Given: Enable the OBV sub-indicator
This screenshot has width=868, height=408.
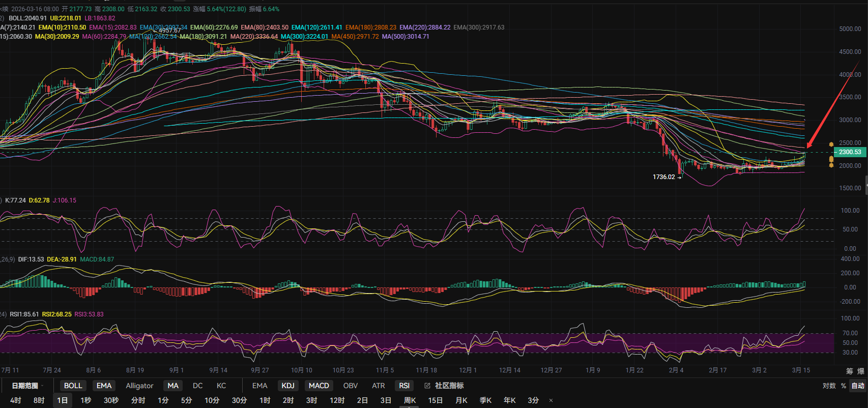Looking at the screenshot, I should [x=350, y=386].
